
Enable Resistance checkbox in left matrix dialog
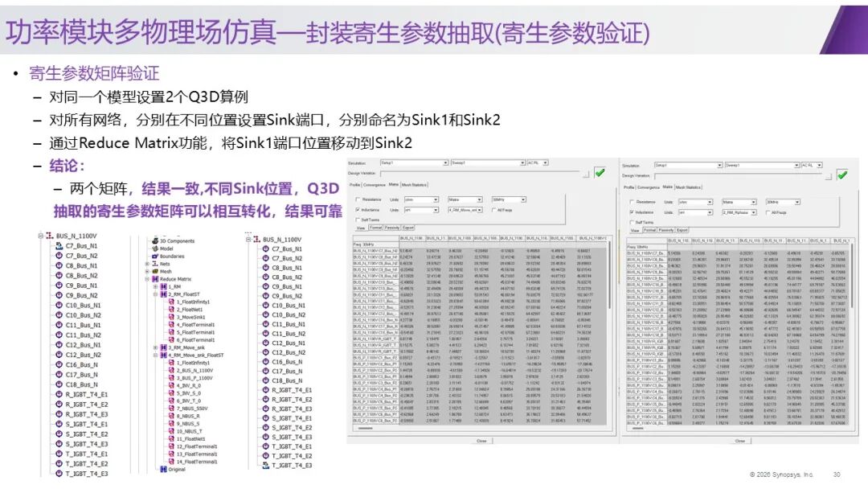point(358,199)
